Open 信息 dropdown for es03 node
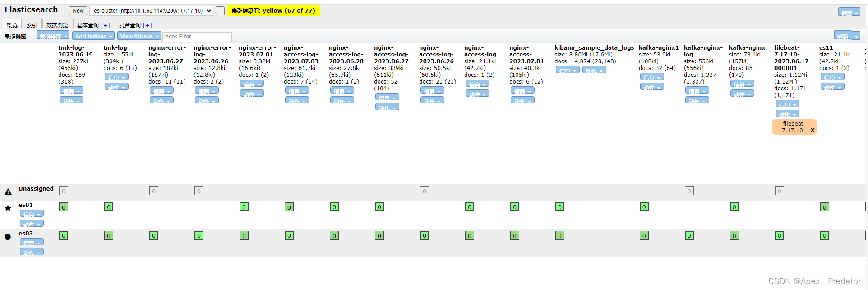 click(32, 242)
